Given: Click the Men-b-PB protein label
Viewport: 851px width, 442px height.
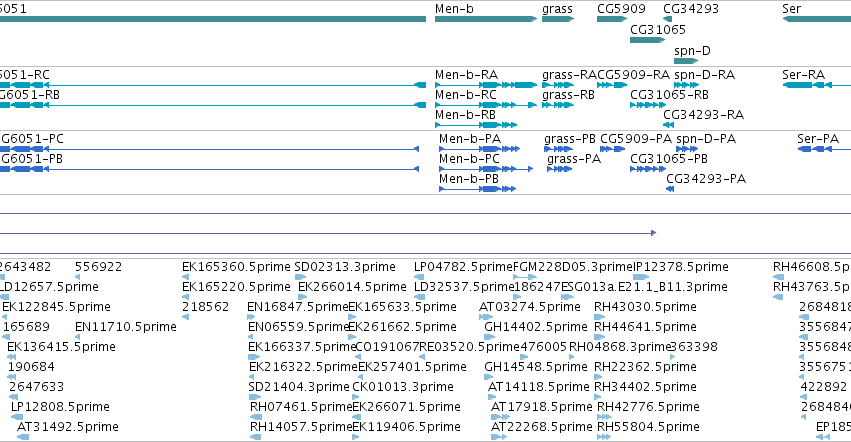Looking at the screenshot, I should pos(469,179).
